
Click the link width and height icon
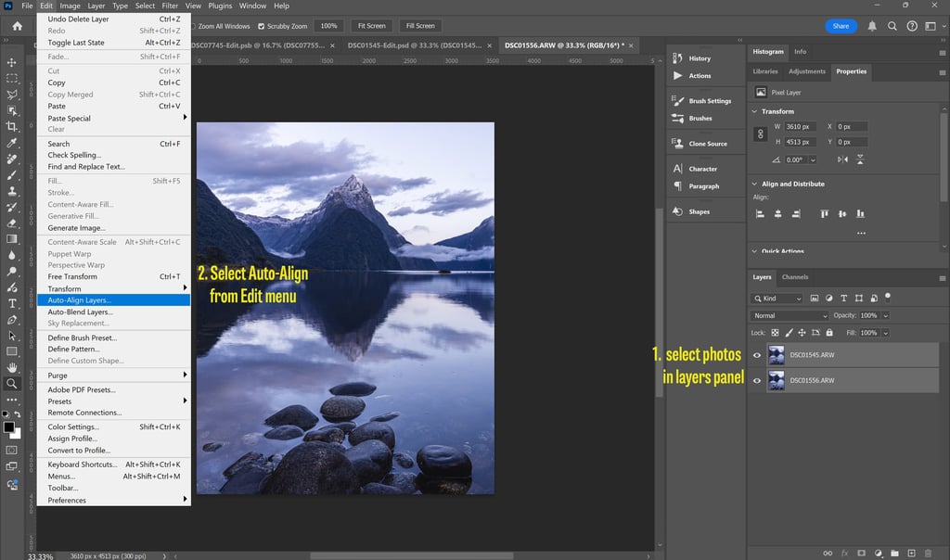[761, 134]
